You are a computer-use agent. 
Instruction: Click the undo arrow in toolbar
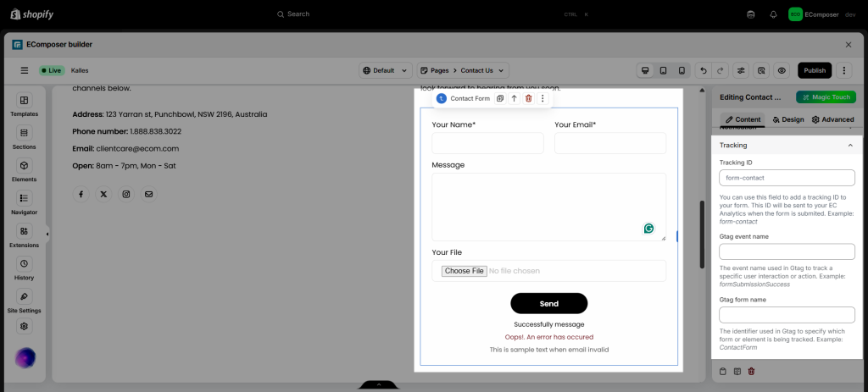click(x=703, y=71)
